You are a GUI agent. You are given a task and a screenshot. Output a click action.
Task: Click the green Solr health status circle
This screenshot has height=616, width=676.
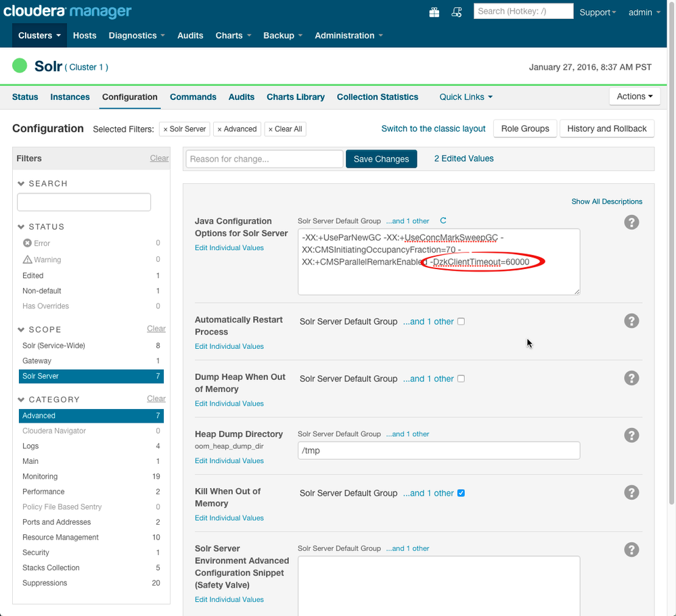tap(20, 66)
